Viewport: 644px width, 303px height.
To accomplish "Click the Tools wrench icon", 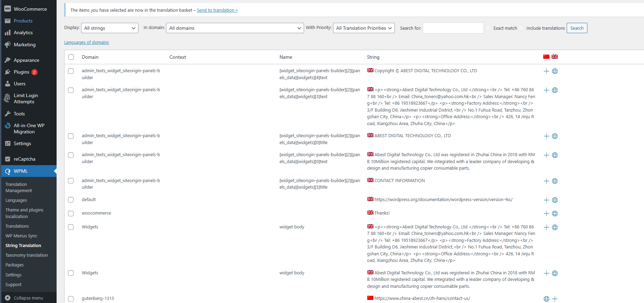I will coord(8,114).
